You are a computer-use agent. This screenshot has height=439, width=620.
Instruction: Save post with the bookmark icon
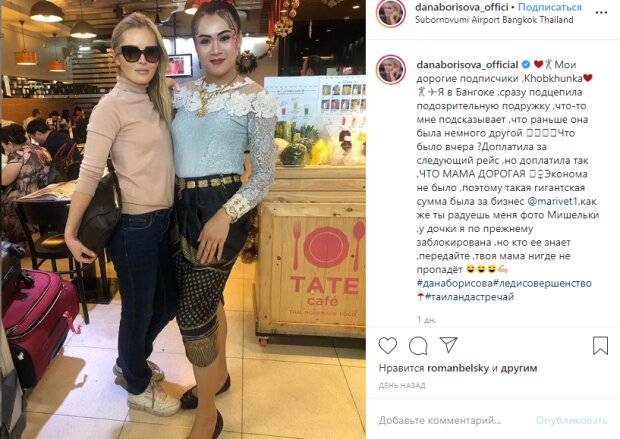click(x=600, y=346)
